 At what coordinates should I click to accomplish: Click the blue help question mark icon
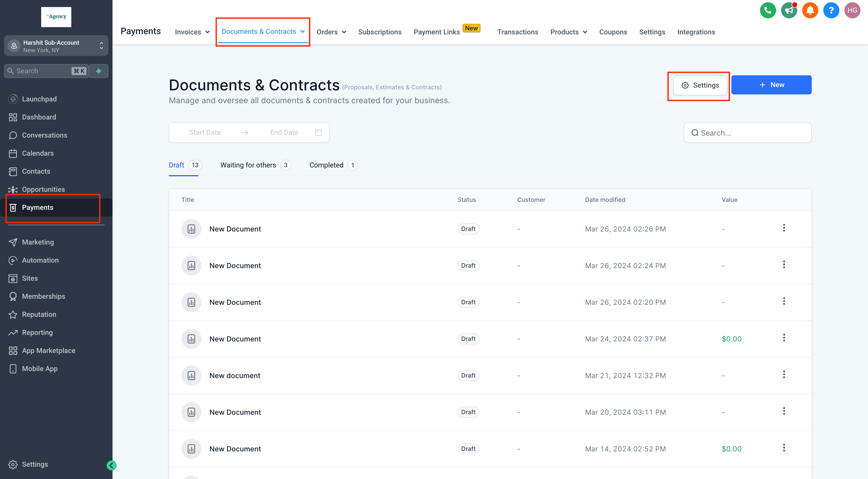(x=831, y=11)
